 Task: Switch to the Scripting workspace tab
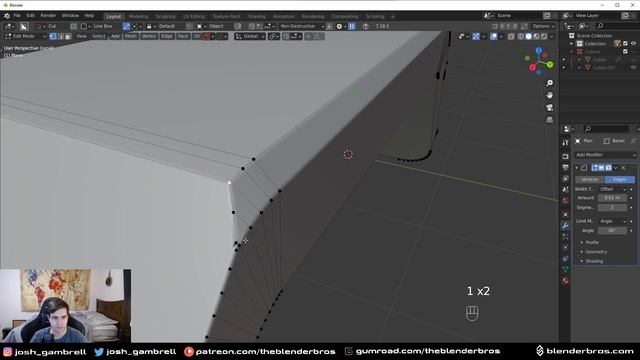point(375,16)
